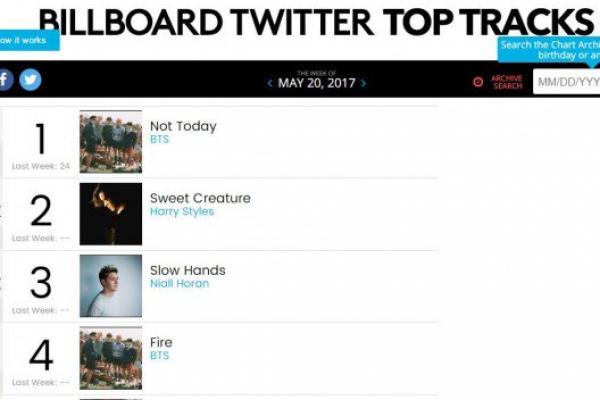Open BTS artist link under Fire
This screenshot has width=600, height=400.
(x=160, y=356)
